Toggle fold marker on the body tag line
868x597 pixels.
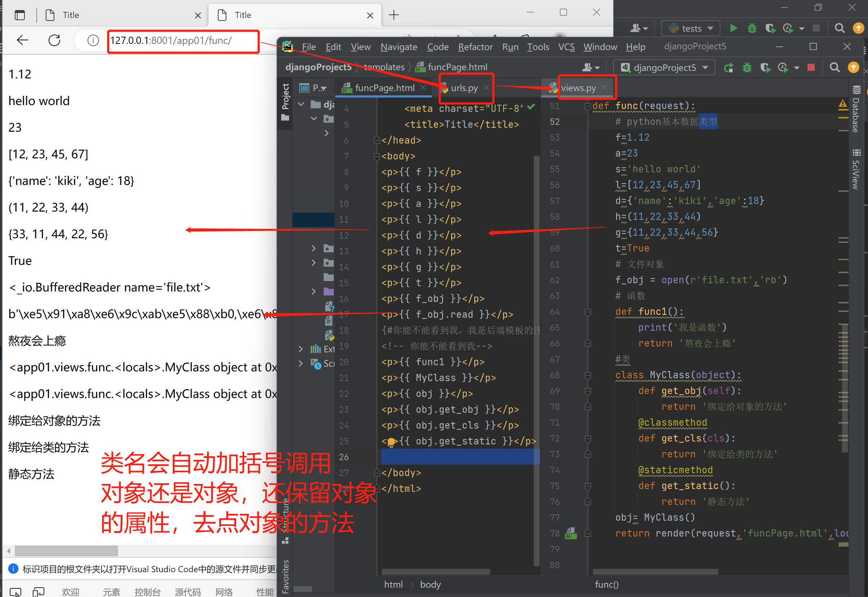pyautogui.click(x=377, y=156)
